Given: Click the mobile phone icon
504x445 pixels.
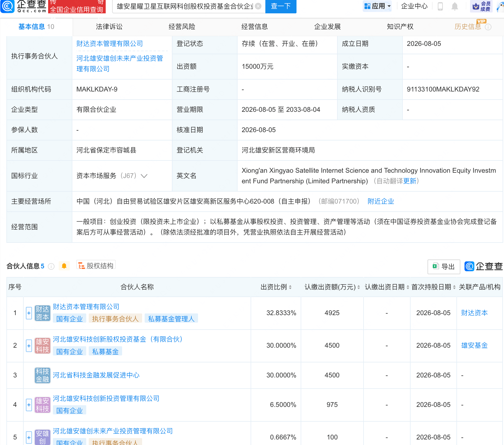Looking at the screenshot, I should pos(440,6).
